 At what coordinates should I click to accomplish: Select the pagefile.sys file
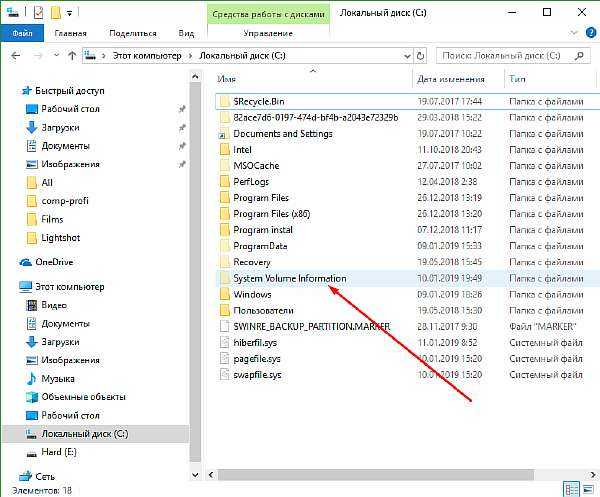257,358
